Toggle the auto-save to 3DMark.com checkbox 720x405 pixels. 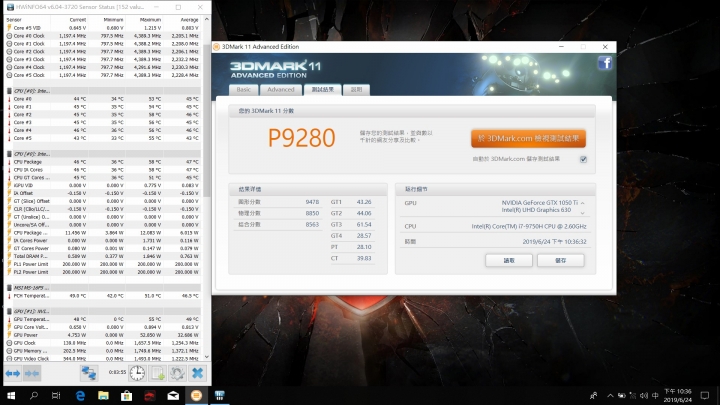[583, 159]
